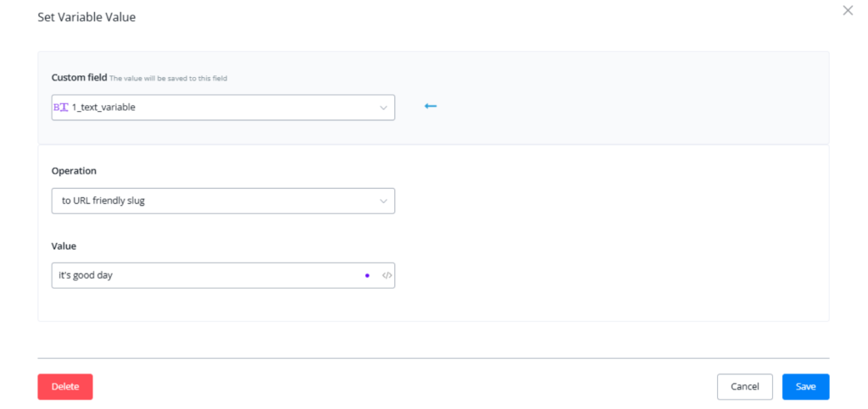Expand the Custom field dropdown chevron
This screenshot has width=868, height=409.
tap(383, 108)
